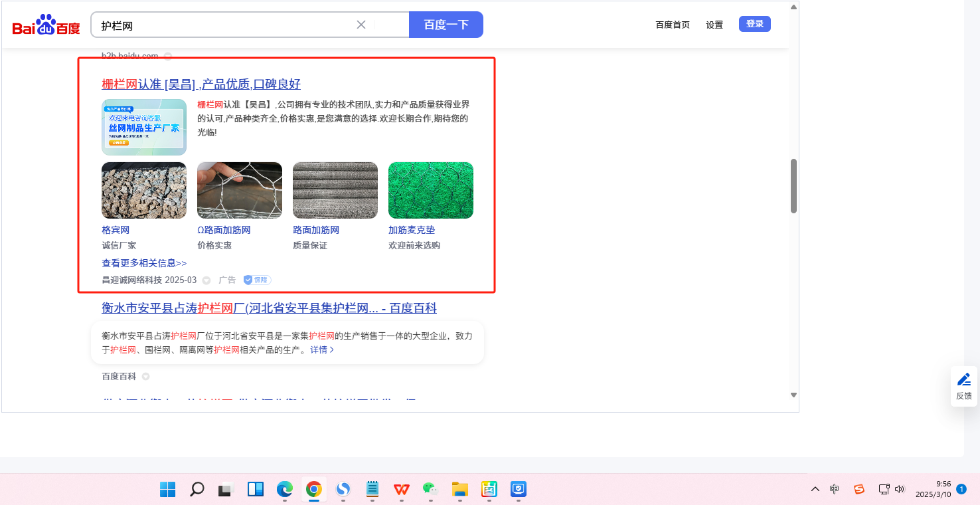Open Sogou browser from the taskbar
980x505 pixels.
tap(343, 490)
